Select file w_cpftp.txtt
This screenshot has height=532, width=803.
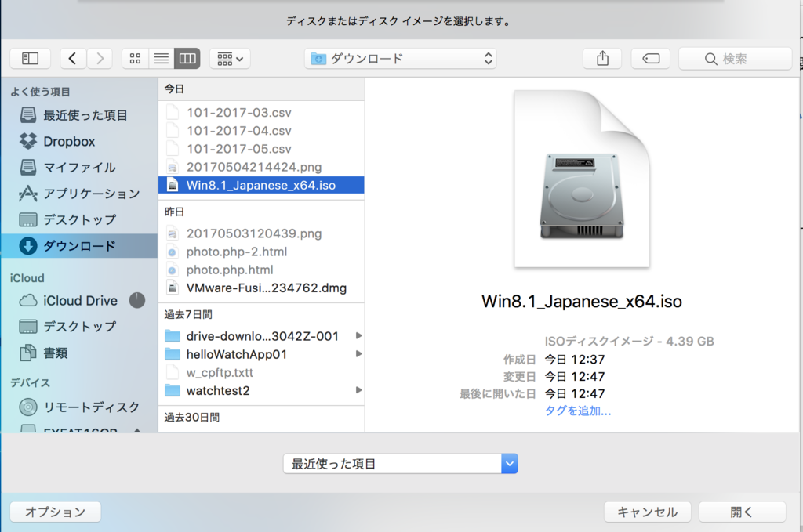pyautogui.click(x=261, y=372)
